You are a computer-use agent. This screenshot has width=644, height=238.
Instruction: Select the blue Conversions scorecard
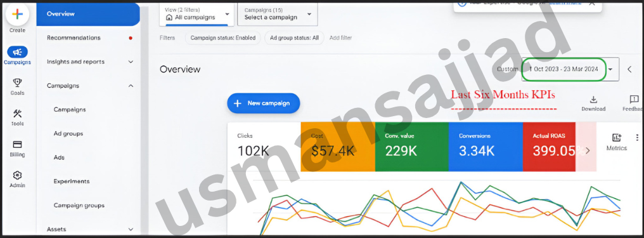[486, 147]
